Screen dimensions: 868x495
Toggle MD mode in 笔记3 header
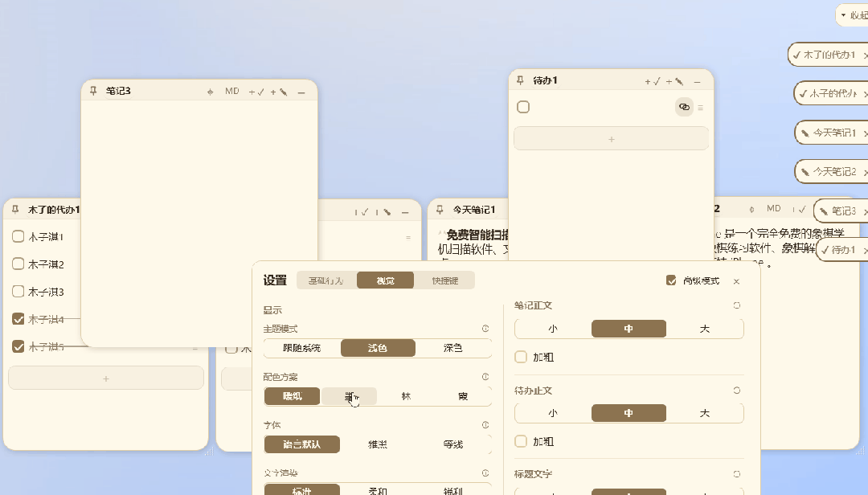click(x=232, y=92)
